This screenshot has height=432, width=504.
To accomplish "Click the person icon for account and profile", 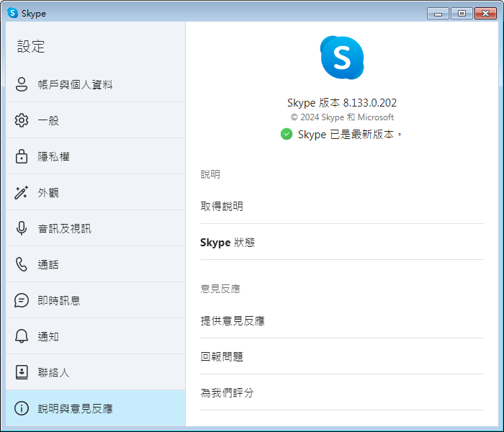I will [22, 84].
